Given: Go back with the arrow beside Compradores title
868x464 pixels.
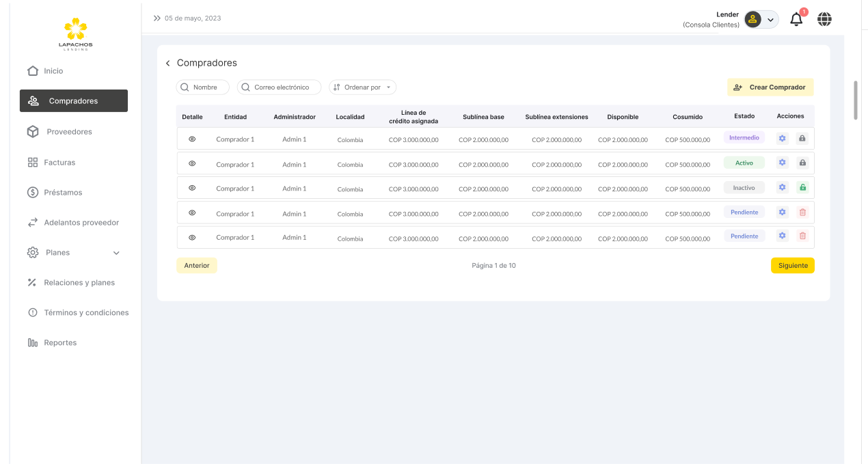Looking at the screenshot, I should pyautogui.click(x=167, y=64).
